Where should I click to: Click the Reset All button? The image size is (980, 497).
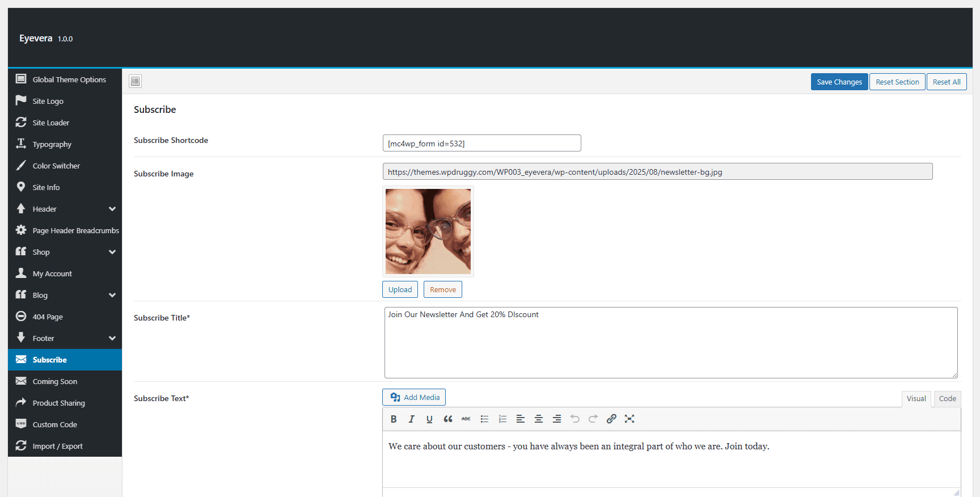[947, 82]
